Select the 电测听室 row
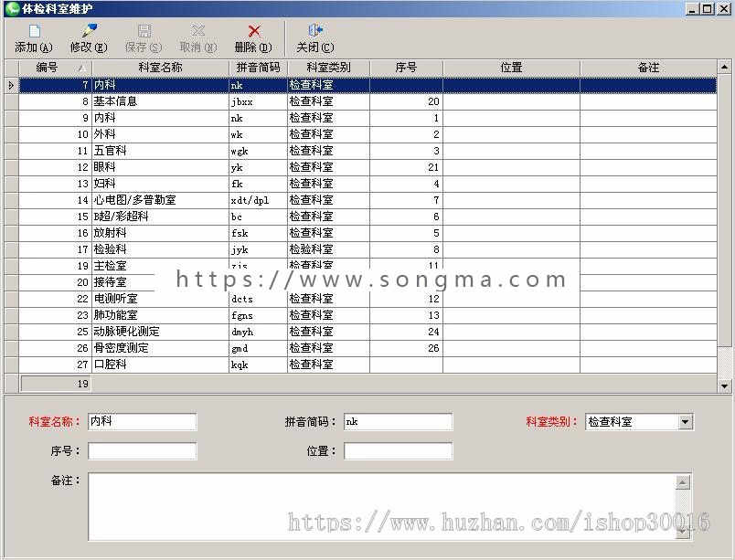The width and height of the screenshot is (735, 560). (x=367, y=299)
